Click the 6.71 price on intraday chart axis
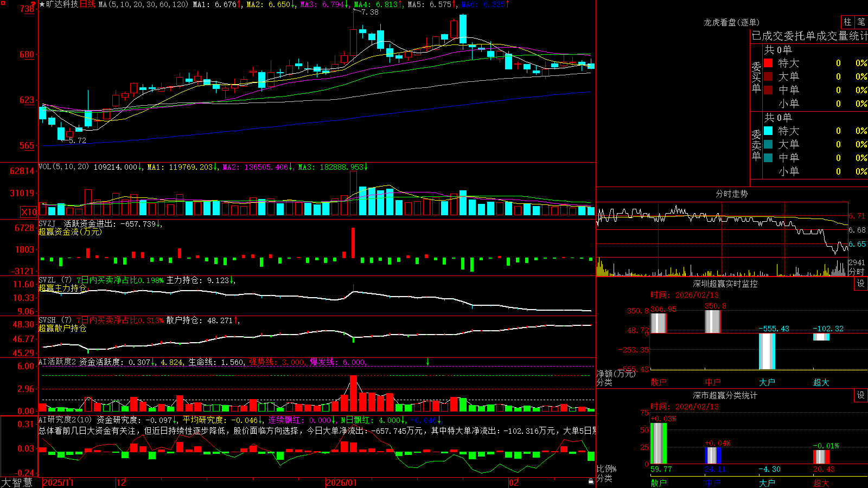 click(858, 216)
